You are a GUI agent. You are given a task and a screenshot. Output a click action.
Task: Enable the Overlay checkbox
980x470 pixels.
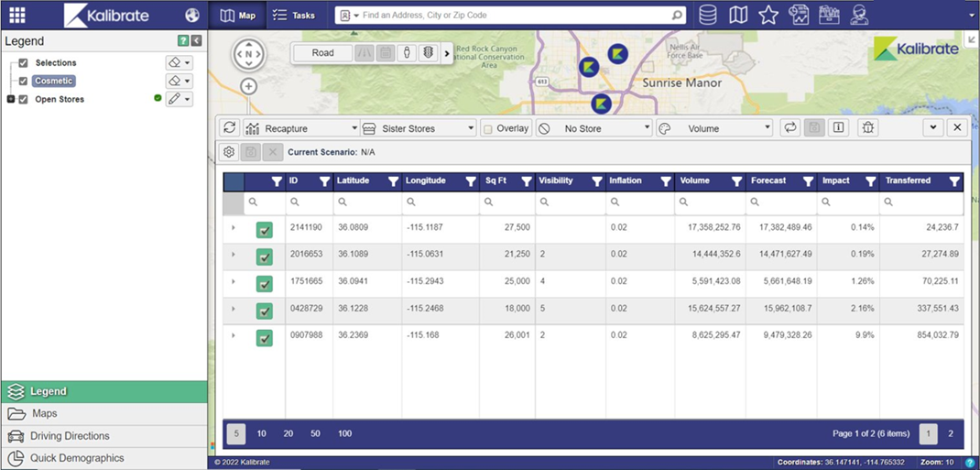click(488, 129)
